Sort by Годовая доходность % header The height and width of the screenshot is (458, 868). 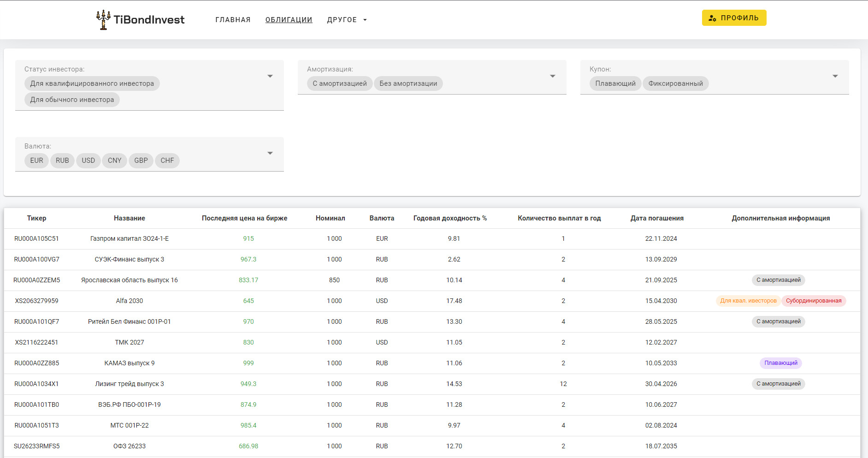click(450, 218)
